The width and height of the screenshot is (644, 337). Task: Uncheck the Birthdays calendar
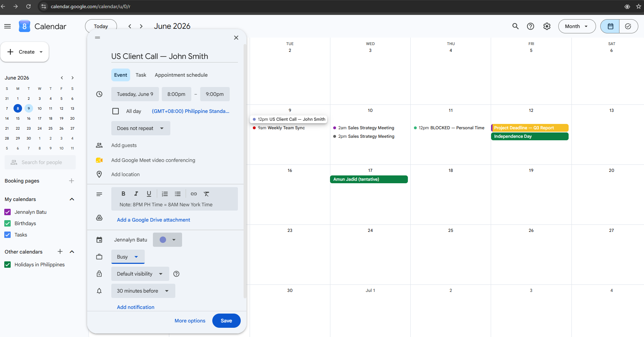[x=7, y=223]
